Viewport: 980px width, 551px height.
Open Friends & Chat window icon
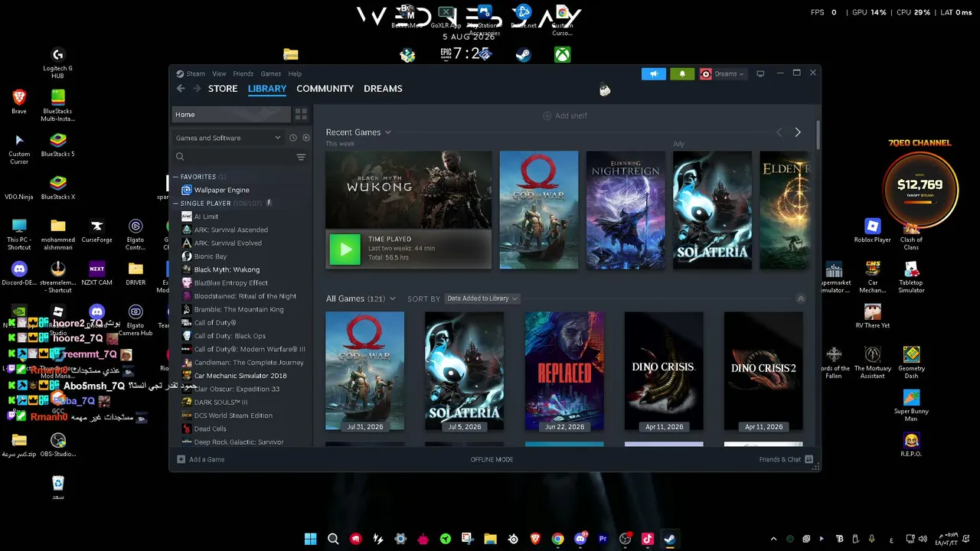(x=808, y=459)
